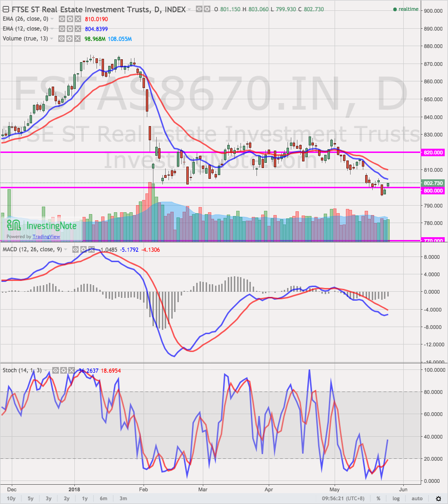This screenshot has width=448, height=504.
Task: Open settings gear for EMA 26 indicator
Action: 69,19
